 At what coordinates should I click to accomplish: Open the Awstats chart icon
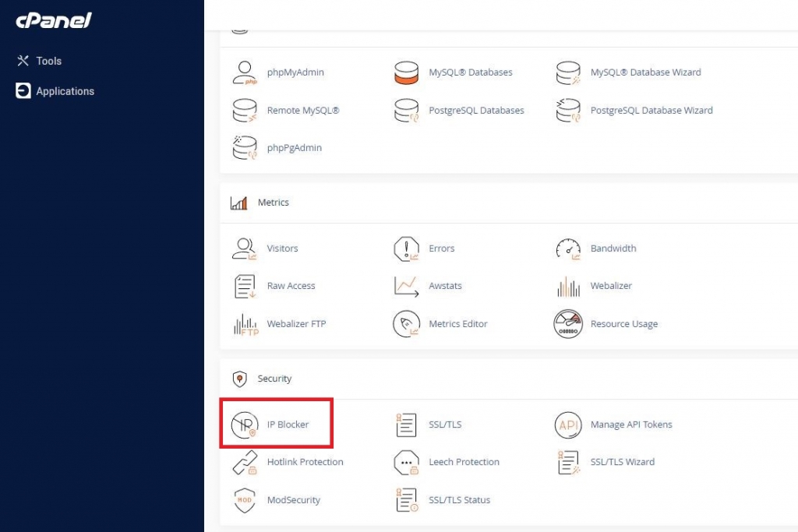(406, 287)
